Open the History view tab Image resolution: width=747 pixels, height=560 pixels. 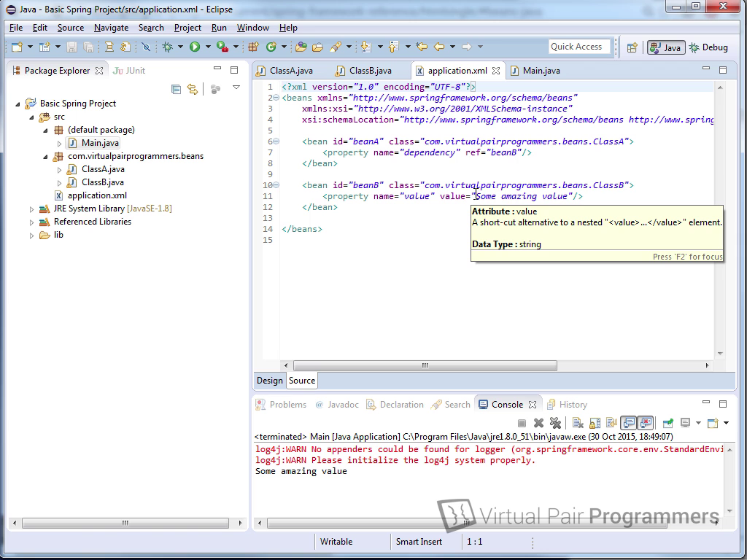tap(567, 404)
